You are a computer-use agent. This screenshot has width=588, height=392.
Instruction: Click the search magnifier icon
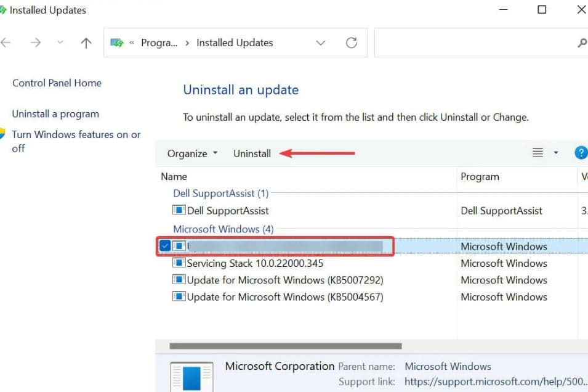[x=582, y=43]
